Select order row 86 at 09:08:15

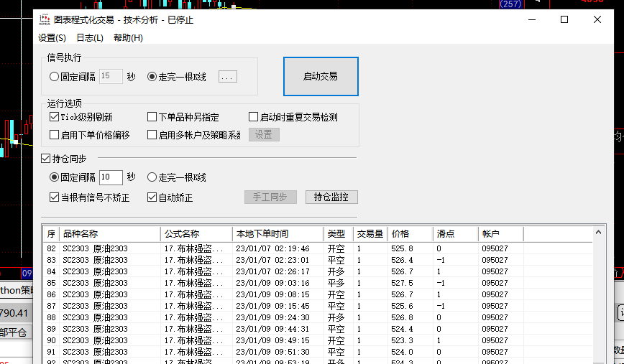click(318, 294)
